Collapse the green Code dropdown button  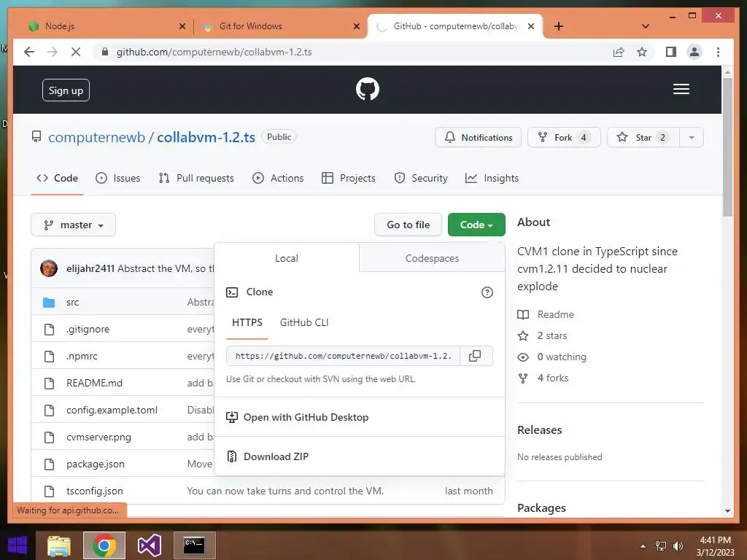(x=476, y=225)
